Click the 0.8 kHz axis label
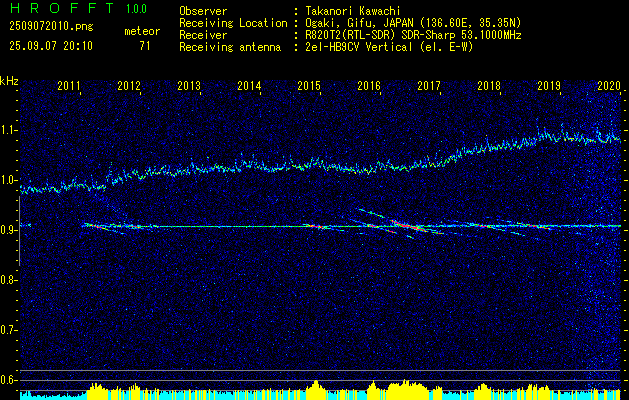The width and height of the screenshot is (629, 400). click(x=8, y=280)
